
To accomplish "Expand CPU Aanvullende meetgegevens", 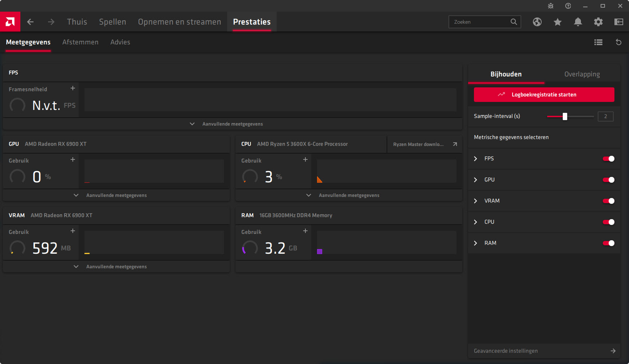I will [349, 195].
